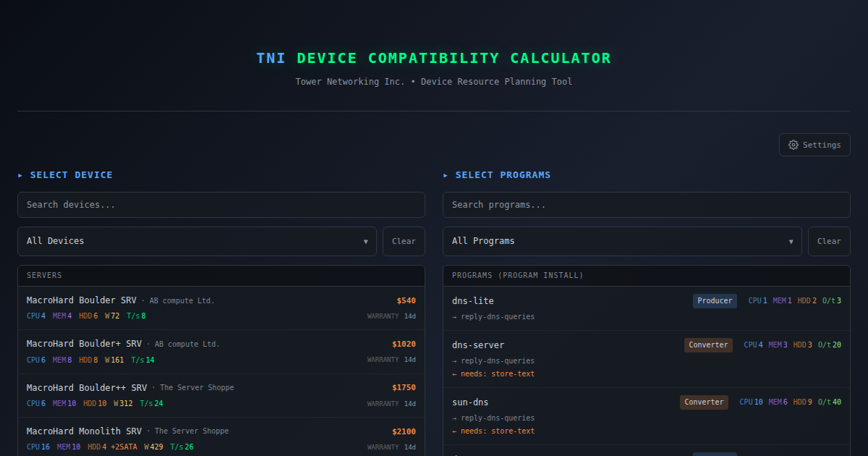Click the +2SATA tag on Monolith SRV
This screenshot has width=868, height=456.
click(x=124, y=447)
